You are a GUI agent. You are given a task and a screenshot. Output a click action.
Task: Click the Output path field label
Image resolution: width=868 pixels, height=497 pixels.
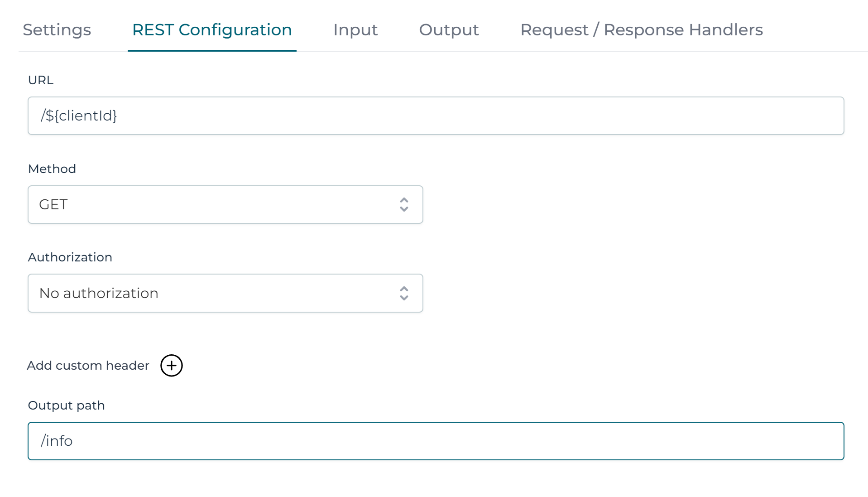pos(67,405)
